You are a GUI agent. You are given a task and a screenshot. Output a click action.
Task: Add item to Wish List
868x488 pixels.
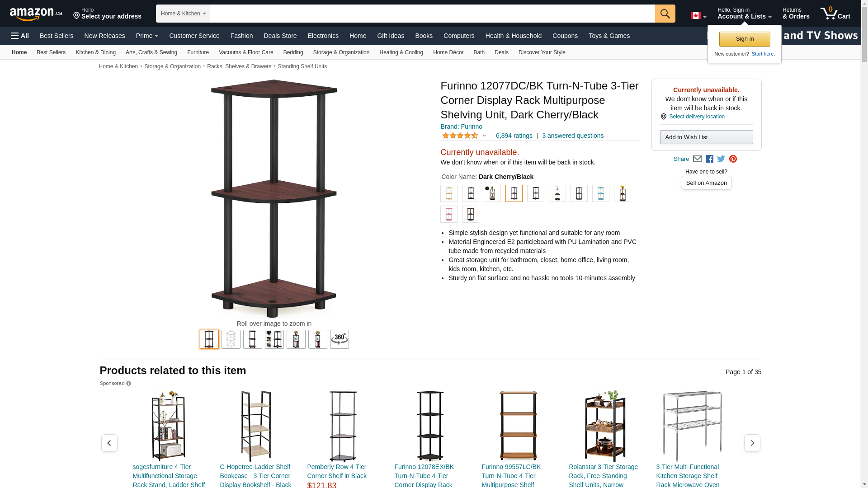(706, 137)
